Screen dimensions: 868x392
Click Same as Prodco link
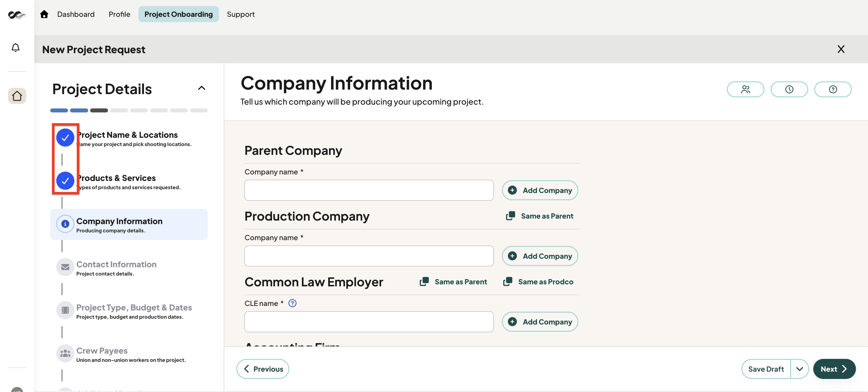coord(538,282)
